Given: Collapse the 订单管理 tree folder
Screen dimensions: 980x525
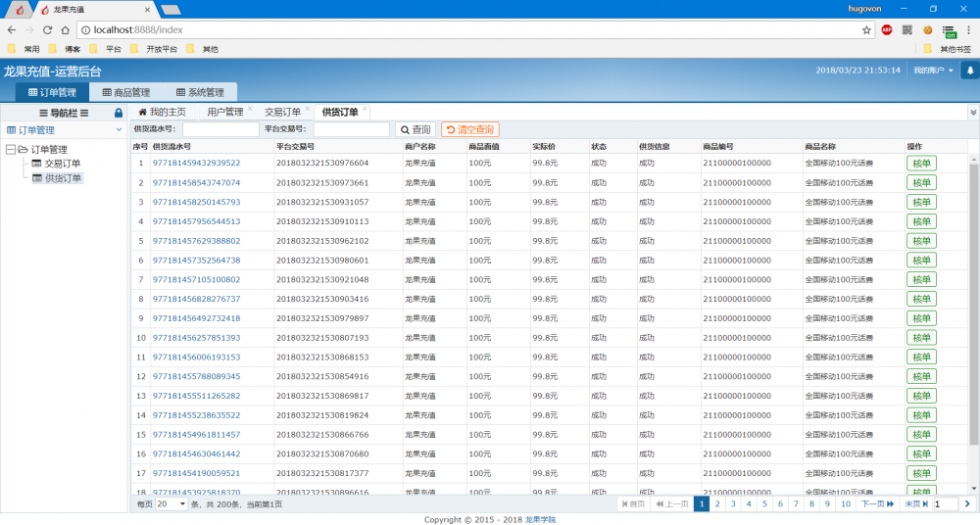Looking at the screenshot, I should click(11, 150).
